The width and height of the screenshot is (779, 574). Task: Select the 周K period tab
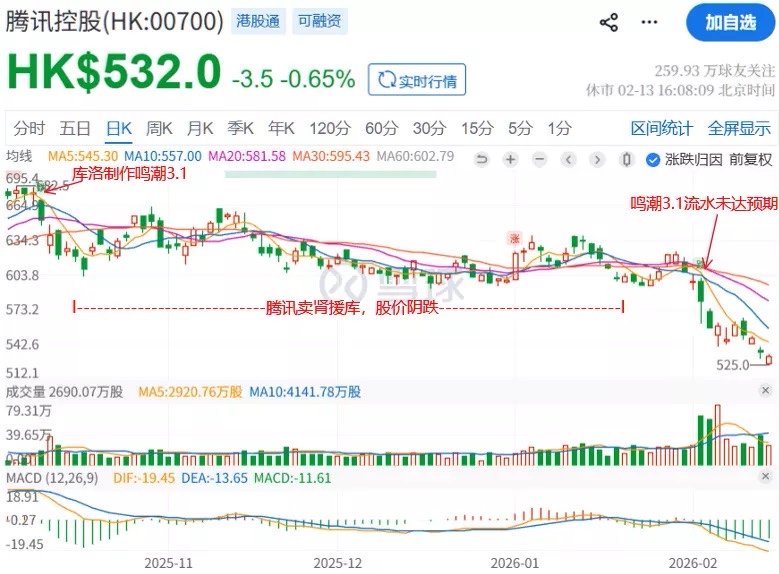159,128
